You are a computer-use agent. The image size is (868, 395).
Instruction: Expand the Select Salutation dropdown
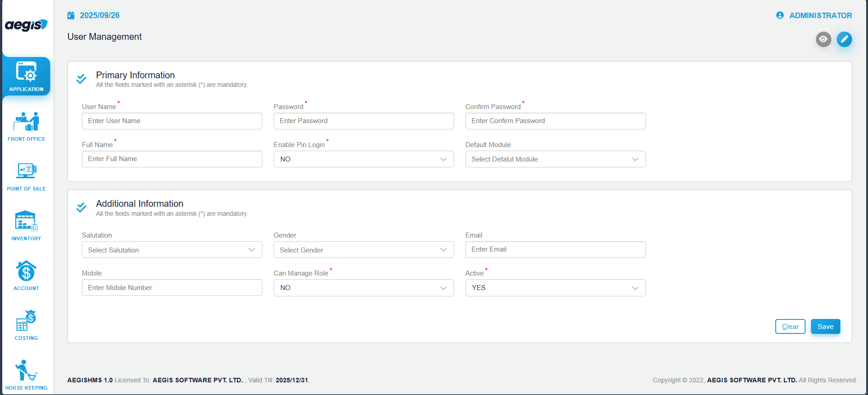(172, 250)
